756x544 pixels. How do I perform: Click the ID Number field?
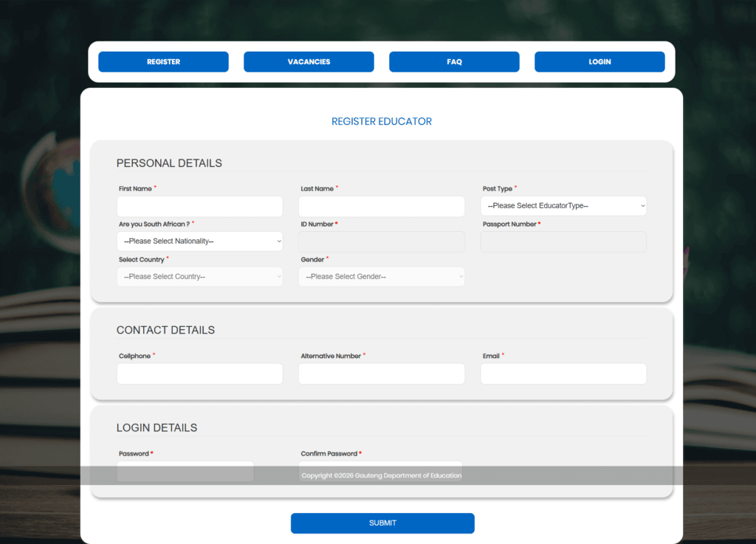click(381, 242)
